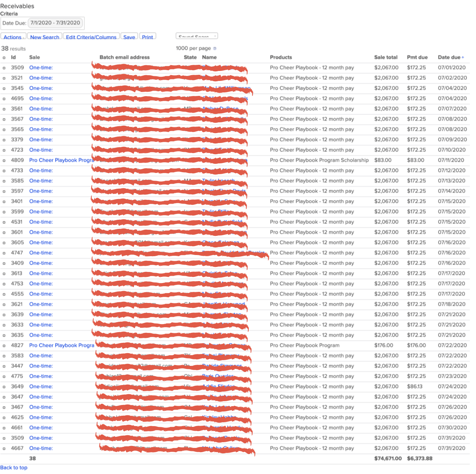Image resolution: width=476 pixels, height=474 pixels.
Task: Open the Saved Search dropdown
Action: tap(197, 36)
